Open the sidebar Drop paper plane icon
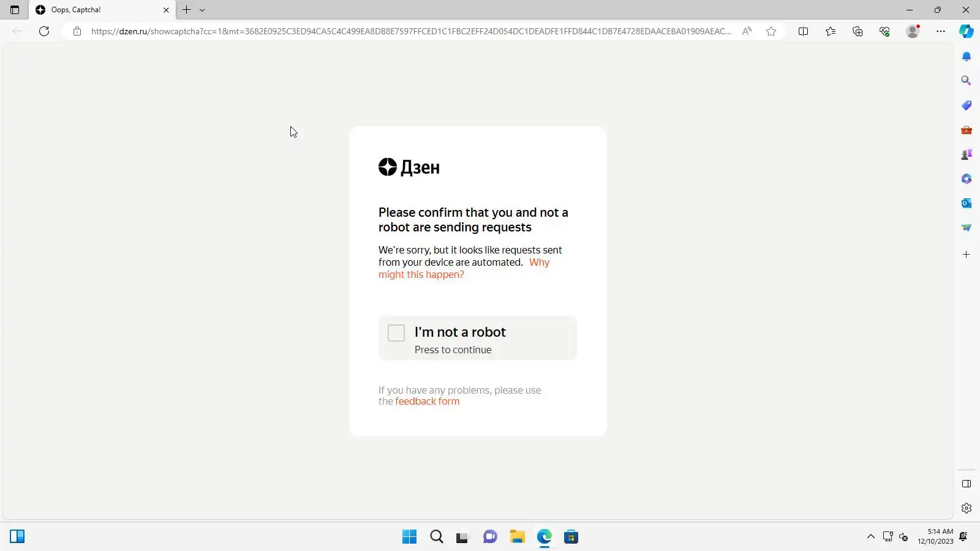 [x=967, y=228]
